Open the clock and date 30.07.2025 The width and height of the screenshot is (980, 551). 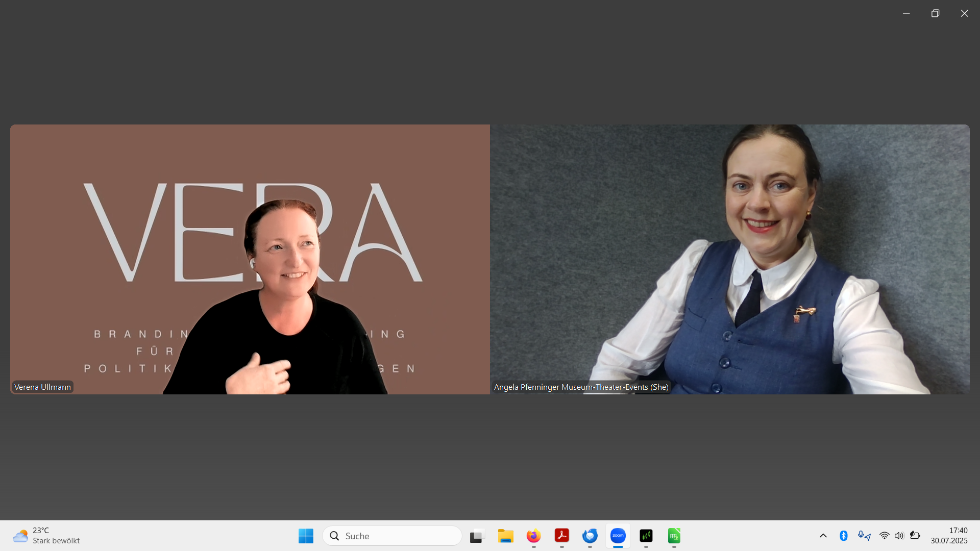[949, 536]
